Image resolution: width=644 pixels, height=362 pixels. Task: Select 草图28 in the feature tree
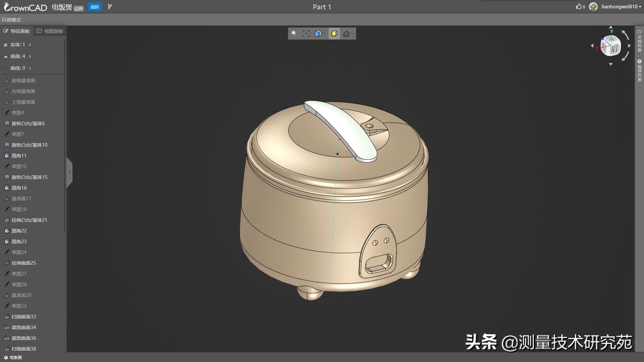click(x=19, y=285)
